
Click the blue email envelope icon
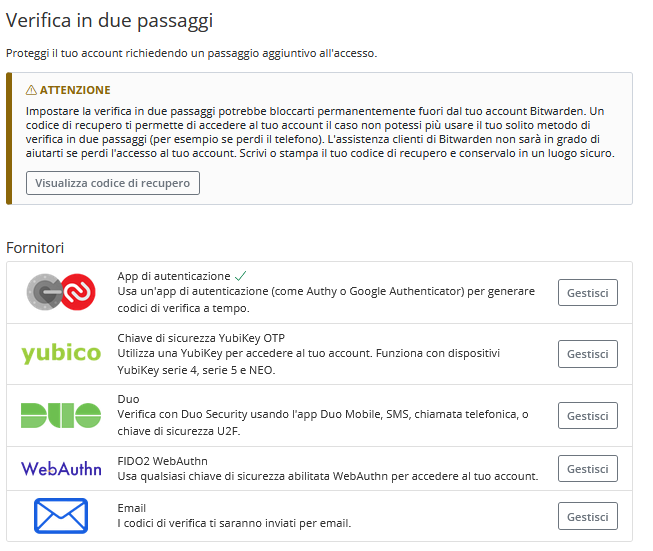[x=61, y=516]
